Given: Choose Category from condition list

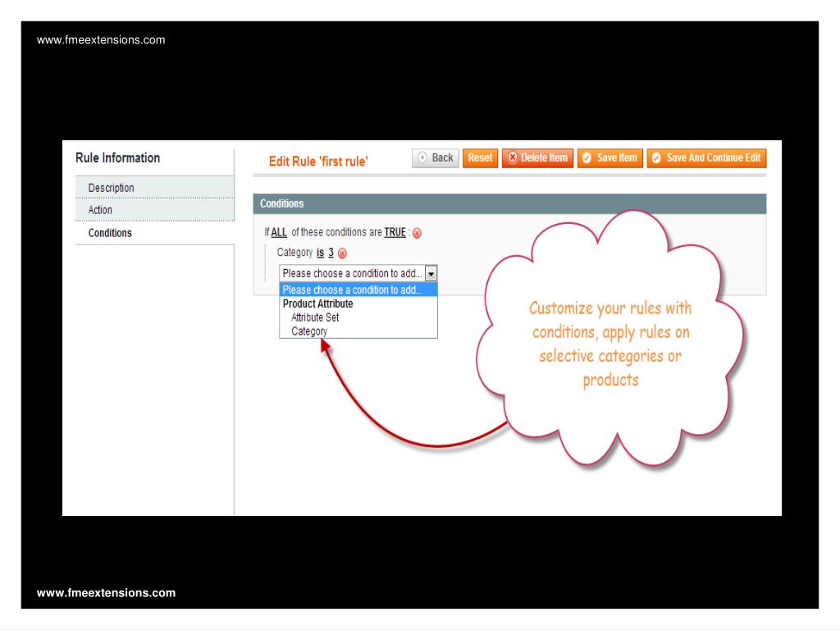Looking at the screenshot, I should tap(309, 331).
